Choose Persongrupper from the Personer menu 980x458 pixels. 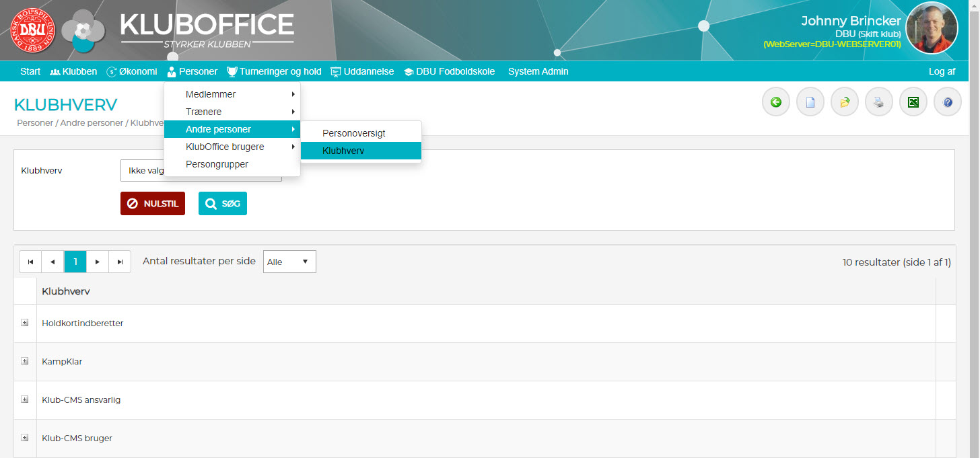tap(217, 164)
